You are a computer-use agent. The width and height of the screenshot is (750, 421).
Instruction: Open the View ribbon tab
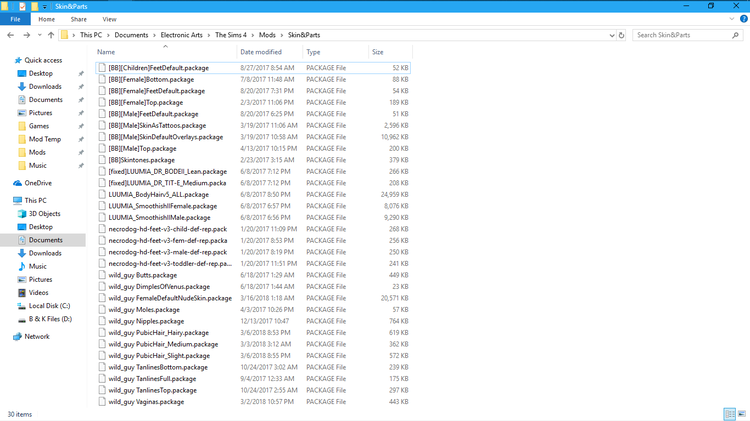coord(109,20)
